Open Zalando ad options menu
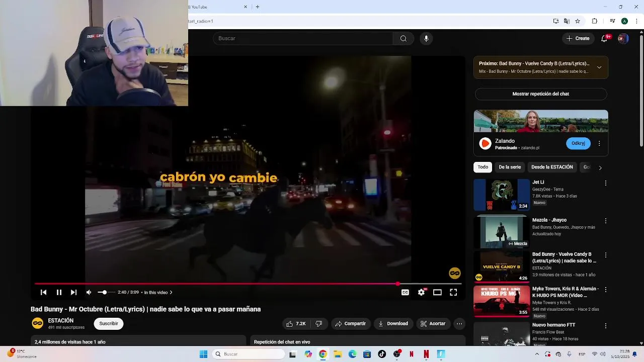The width and height of the screenshot is (644, 362). [x=599, y=143]
